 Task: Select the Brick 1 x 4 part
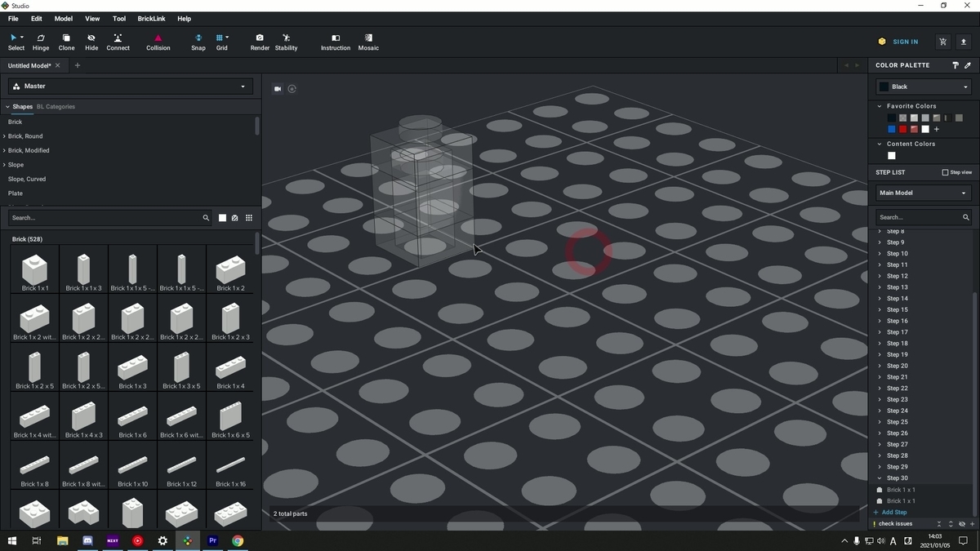[230, 368]
